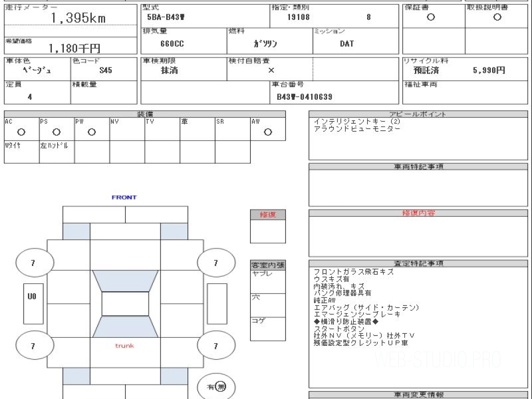Screen dimensions: 532x399
Task: Click the 査定特記事項 header
Action: tap(419, 263)
